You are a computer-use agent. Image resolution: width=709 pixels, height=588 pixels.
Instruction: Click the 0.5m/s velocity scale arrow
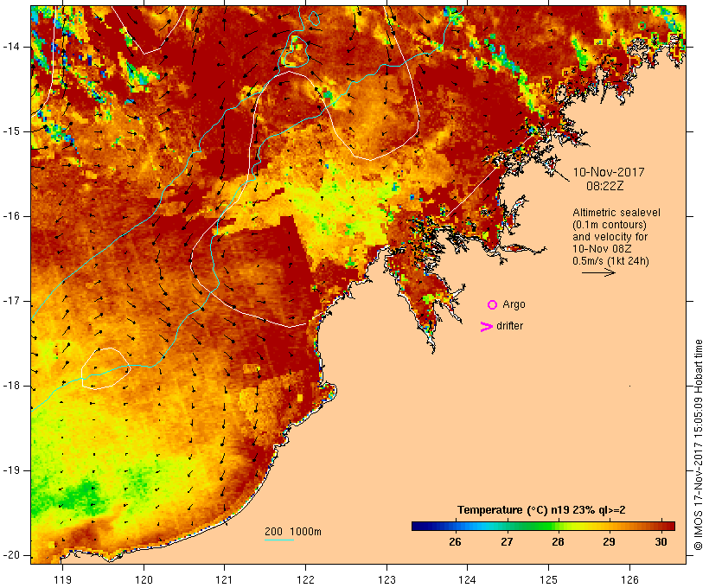coord(598,272)
